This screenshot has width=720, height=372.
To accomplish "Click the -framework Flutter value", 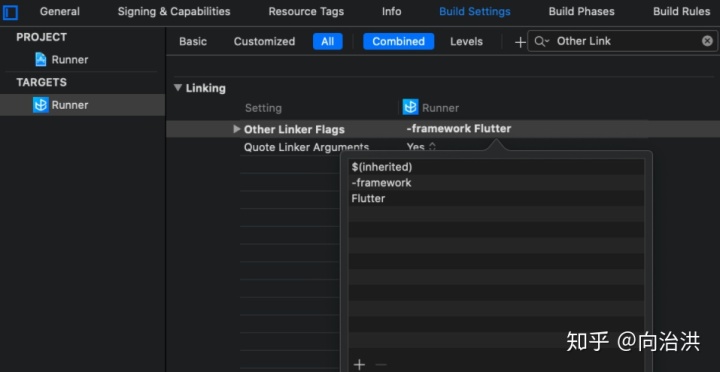I will (458, 129).
